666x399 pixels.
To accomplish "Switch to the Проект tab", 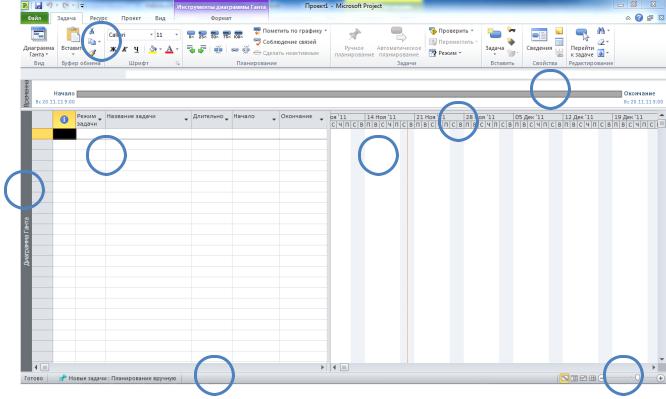I will click(131, 18).
